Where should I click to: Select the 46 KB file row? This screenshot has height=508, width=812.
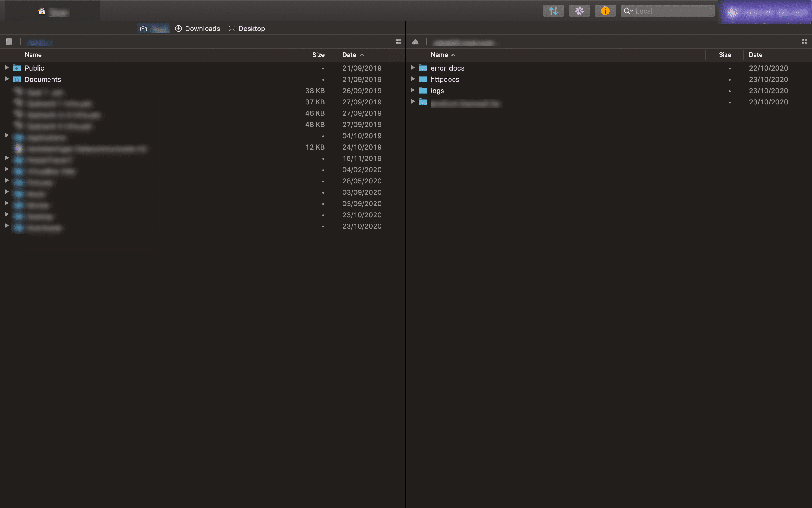point(203,113)
